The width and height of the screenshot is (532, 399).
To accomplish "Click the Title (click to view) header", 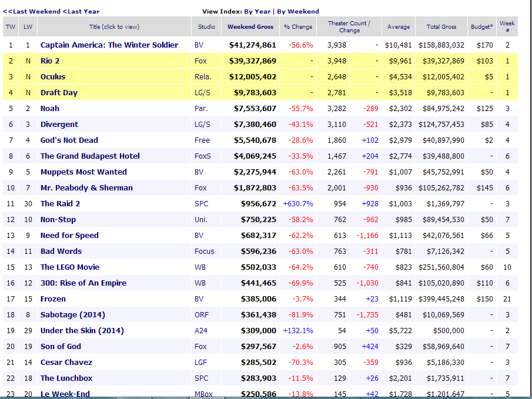I will (x=115, y=27).
